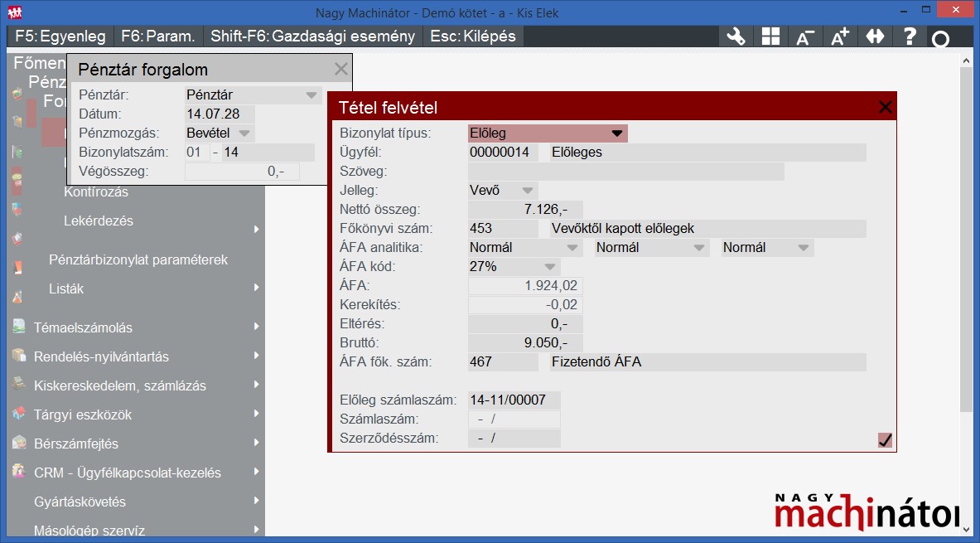The width and height of the screenshot is (980, 543).
Task: Open the Pénzmozgás Bevétel dropdown
Action: click(244, 133)
